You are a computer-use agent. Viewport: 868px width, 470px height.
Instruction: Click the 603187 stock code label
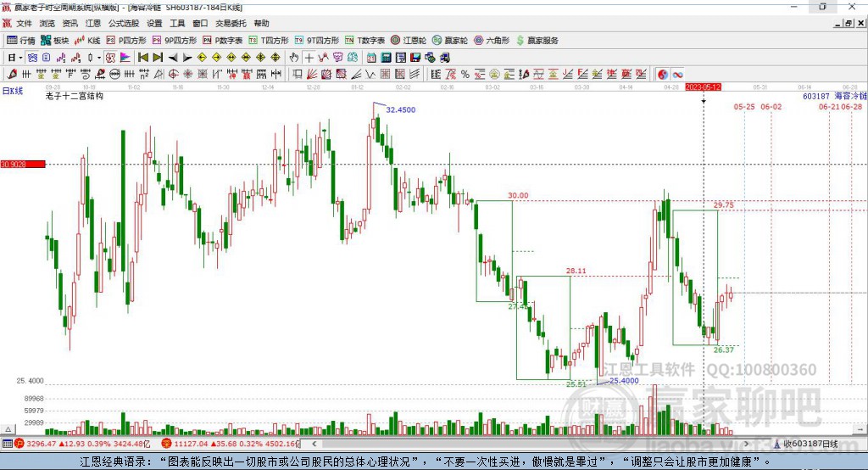coord(816,96)
